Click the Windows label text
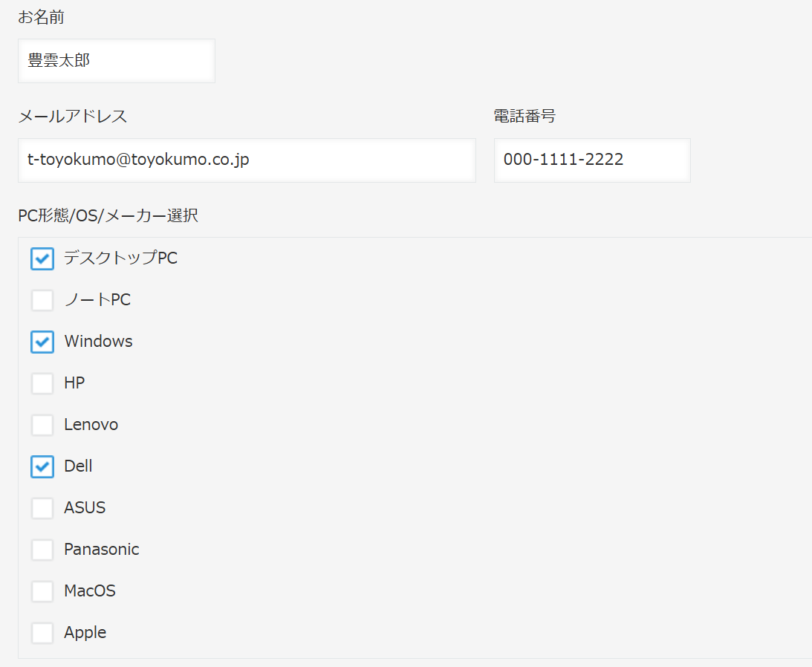 [98, 341]
